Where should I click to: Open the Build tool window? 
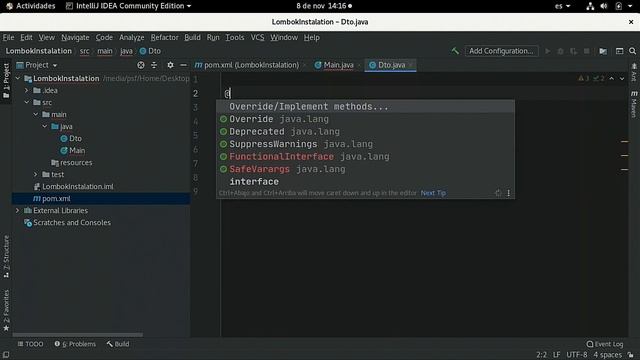point(118,344)
